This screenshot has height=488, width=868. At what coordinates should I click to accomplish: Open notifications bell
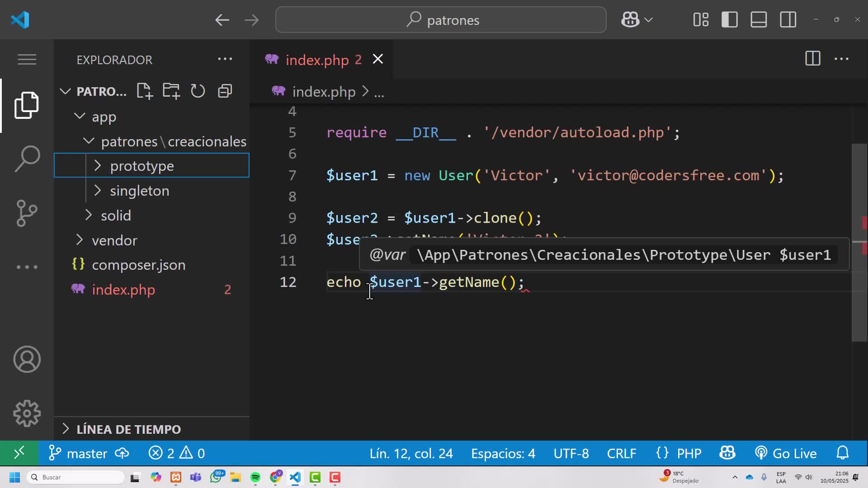coord(843,453)
